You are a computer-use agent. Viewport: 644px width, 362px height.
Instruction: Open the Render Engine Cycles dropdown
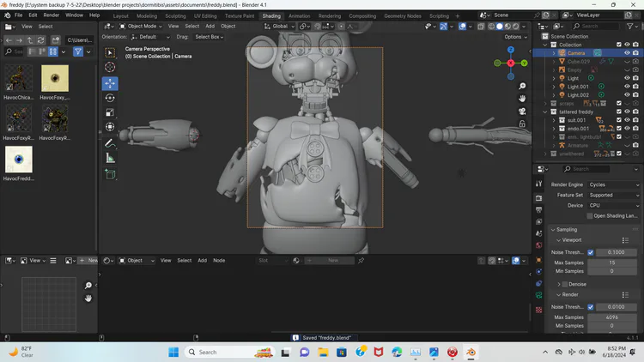click(x=614, y=184)
